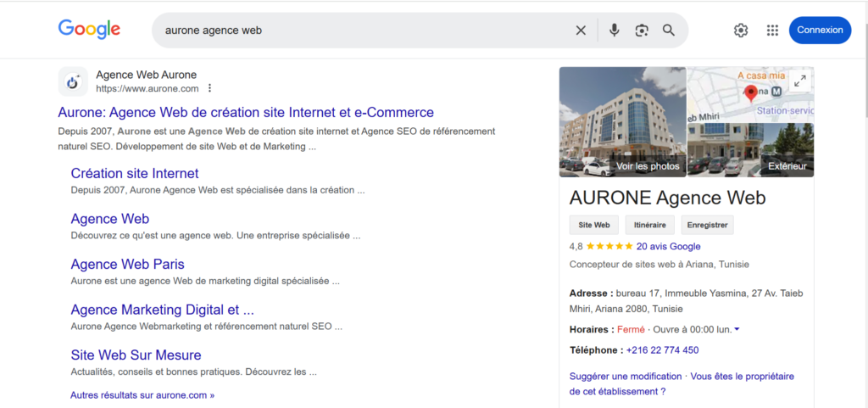Open Voir les photos building thumbnail
The height and width of the screenshot is (408, 868).
click(x=623, y=122)
